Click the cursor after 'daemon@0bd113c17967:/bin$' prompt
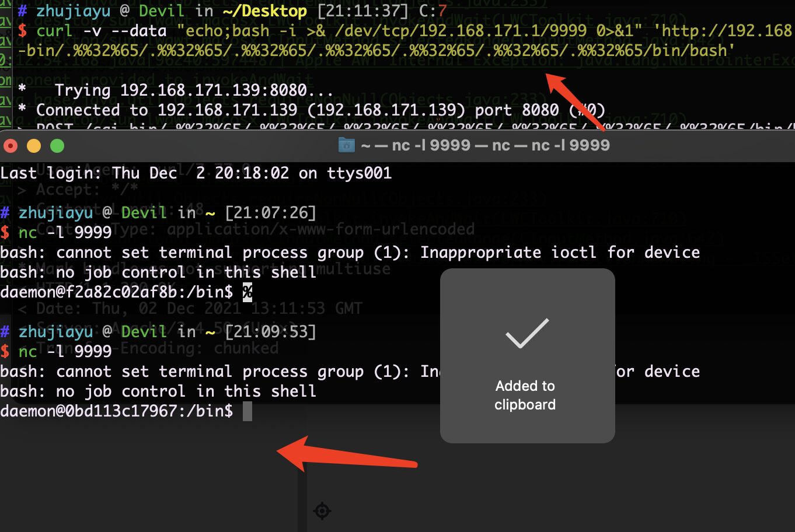 pyautogui.click(x=247, y=411)
